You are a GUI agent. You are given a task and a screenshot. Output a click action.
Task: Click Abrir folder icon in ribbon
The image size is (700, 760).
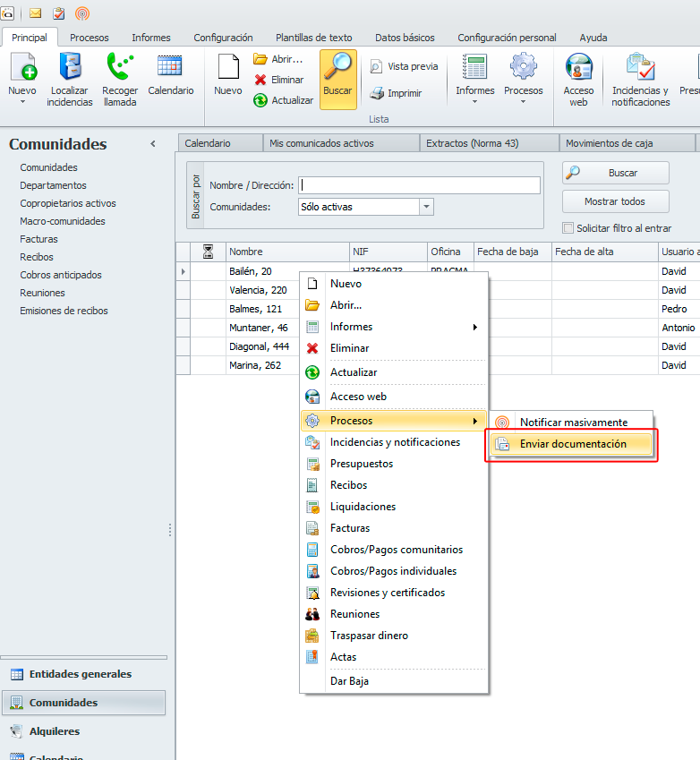(277, 59)
